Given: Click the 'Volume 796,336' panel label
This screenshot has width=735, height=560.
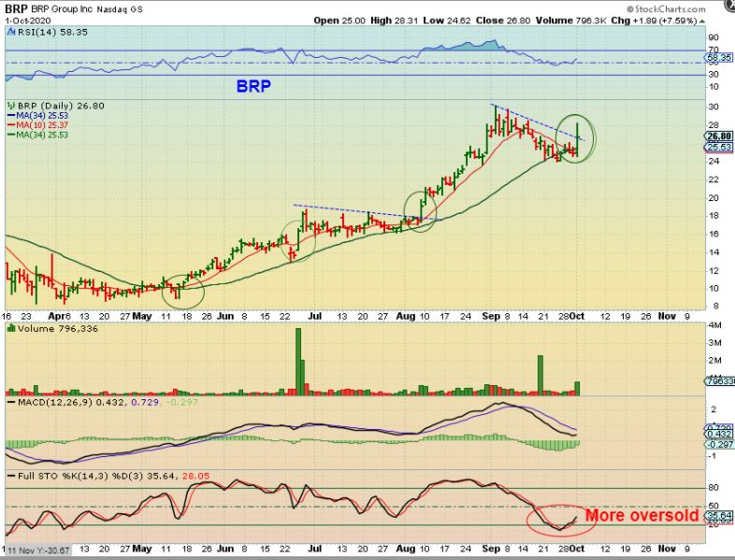Looking at the screenshot, I should click(x=58, y=328).
